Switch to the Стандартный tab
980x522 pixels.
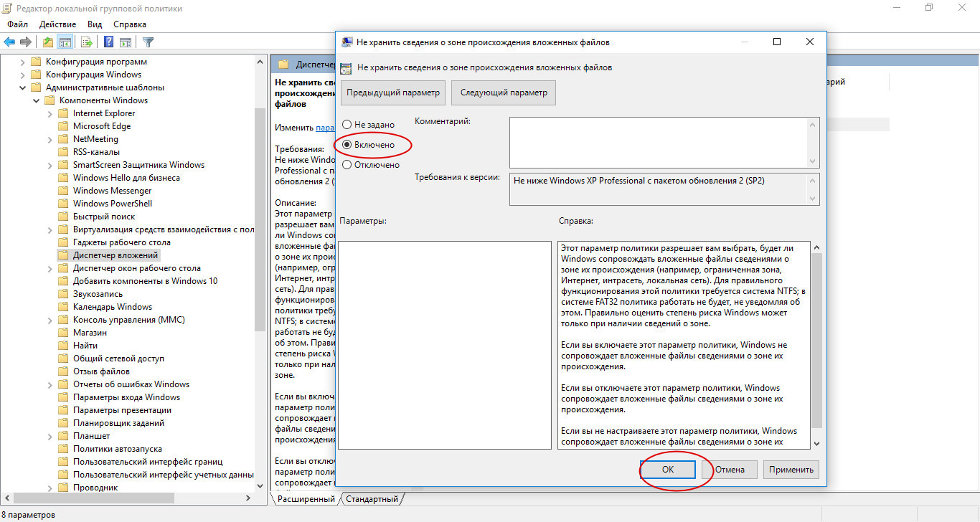coord(372,499)
